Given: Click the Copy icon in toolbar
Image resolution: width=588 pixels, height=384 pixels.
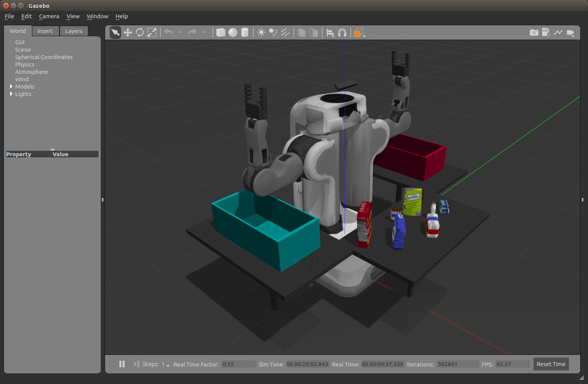Looking at the screenshot, I should [x=302, y=33].
